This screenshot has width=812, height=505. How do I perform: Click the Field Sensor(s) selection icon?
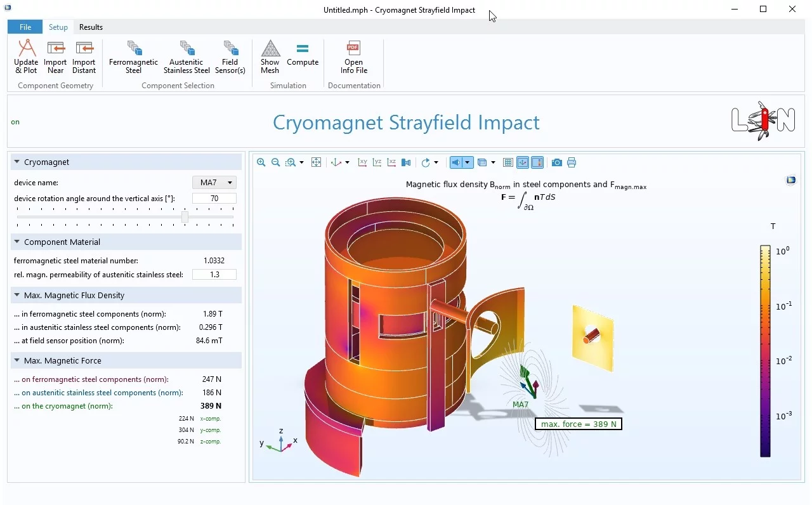[230, 56]
